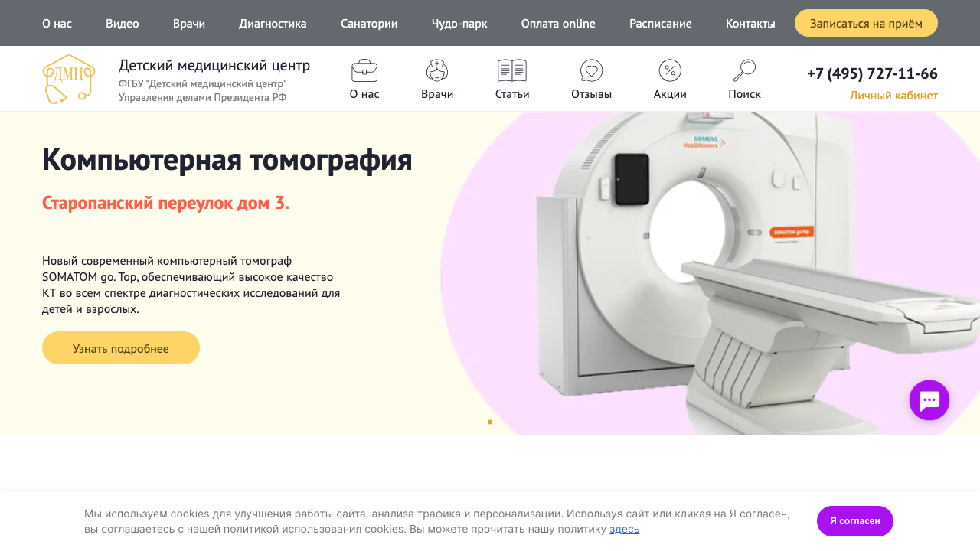Image resolution: width=980 pixels, height=551 pixels.
Task: Go to 'Расписание' menu item
Action: click(x=661, y=24)
